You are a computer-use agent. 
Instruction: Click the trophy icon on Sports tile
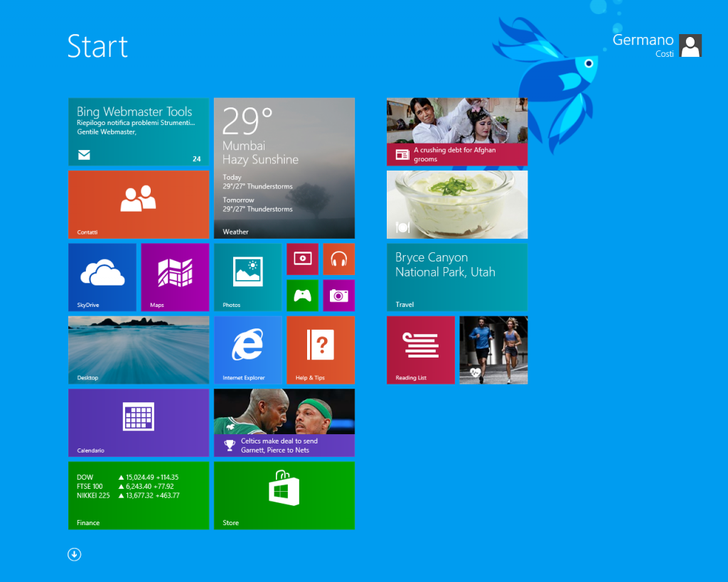coord(230,446)
